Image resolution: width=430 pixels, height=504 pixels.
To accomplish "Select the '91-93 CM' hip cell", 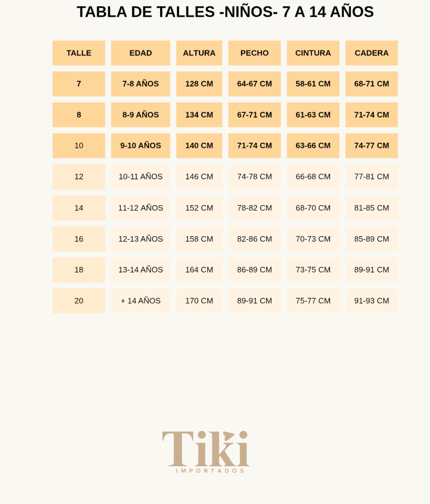I will tap(372, 301).
